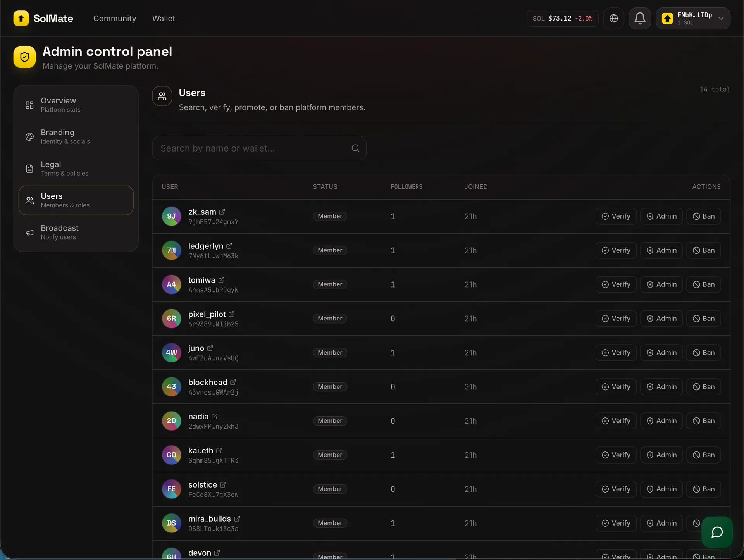This screenshot has width=744, height=560.
Task: Verify the user mira_builds
Action: point(616,523)
